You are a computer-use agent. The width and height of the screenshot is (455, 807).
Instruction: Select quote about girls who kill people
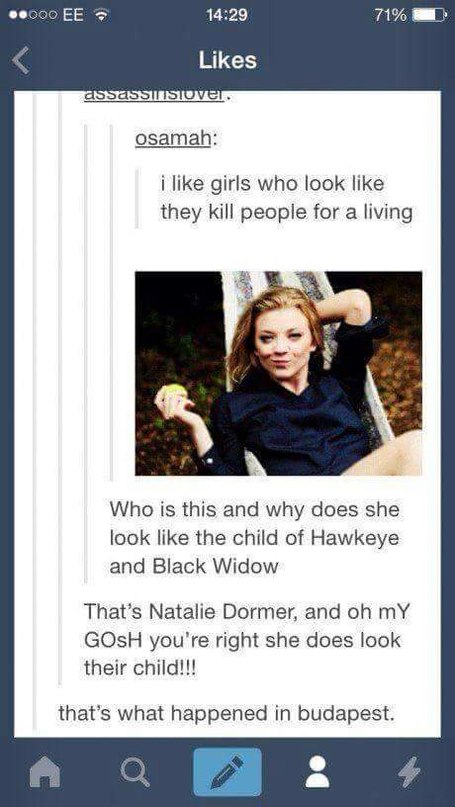[287, 198]
